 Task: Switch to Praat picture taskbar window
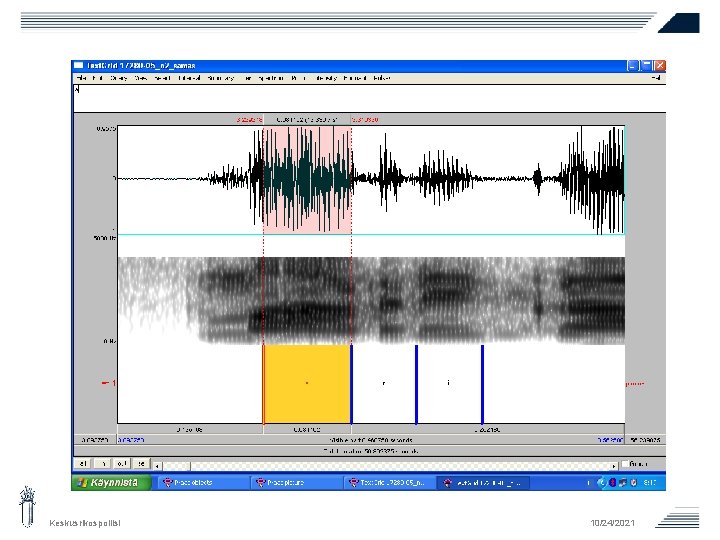293,482
